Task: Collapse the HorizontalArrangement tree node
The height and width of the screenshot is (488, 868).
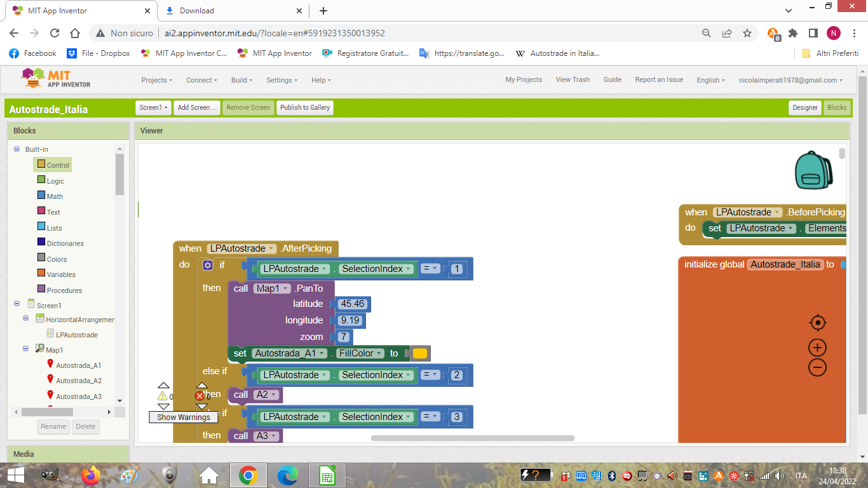Action: coord(26,318)
